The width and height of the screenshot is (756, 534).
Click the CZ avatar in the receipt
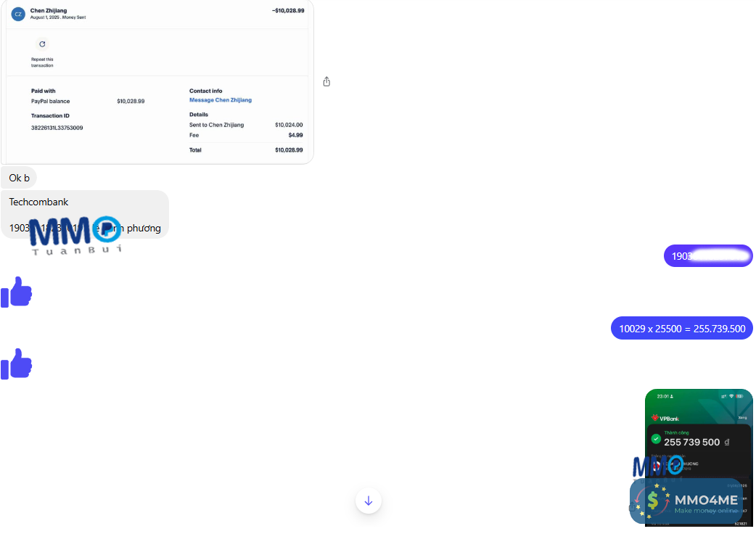pos(18,14)
